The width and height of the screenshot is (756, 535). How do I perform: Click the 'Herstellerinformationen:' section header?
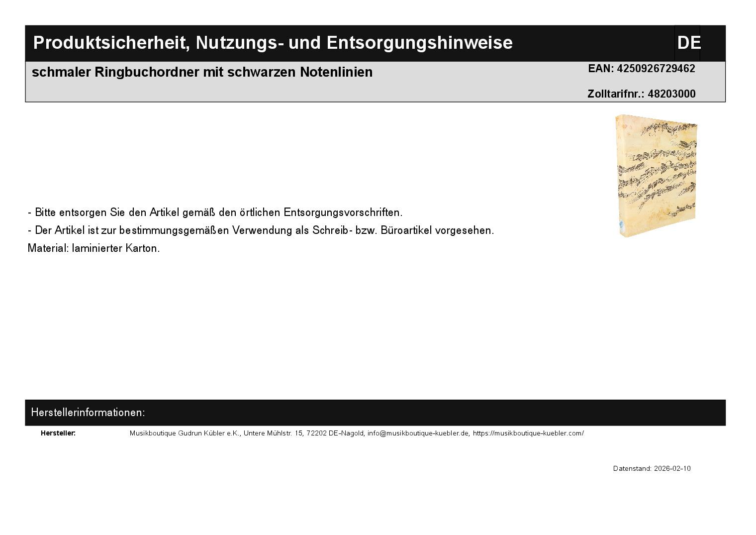[88, 413]
